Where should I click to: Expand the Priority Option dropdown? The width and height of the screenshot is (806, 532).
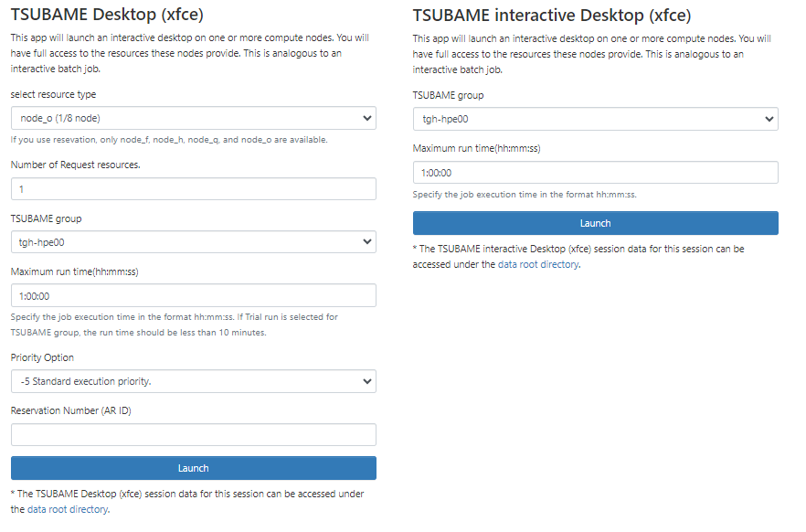(x=193, y=381)
